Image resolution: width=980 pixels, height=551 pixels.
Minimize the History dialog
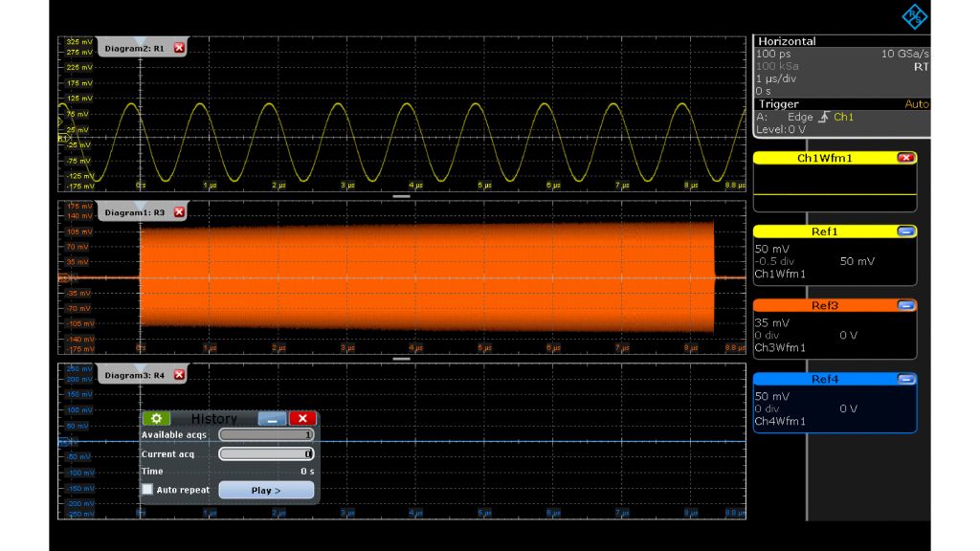click(x=272, y=419)
